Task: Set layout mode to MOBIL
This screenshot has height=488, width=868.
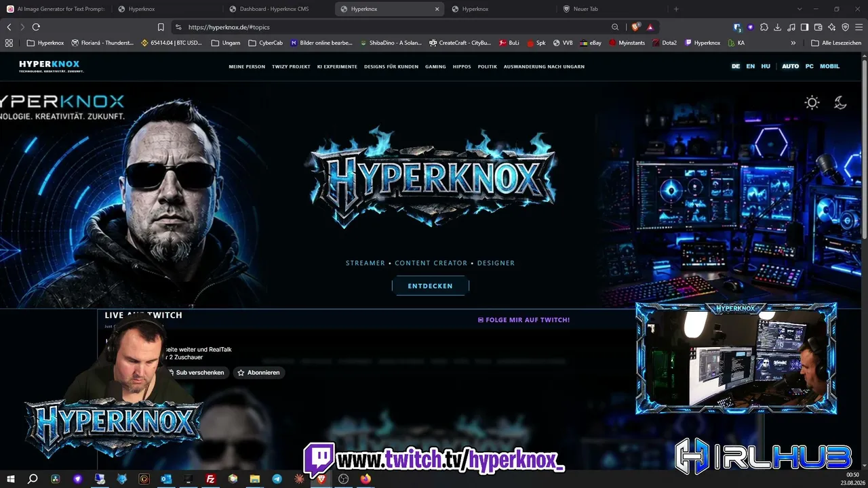Action: click(x=830, y=66)
